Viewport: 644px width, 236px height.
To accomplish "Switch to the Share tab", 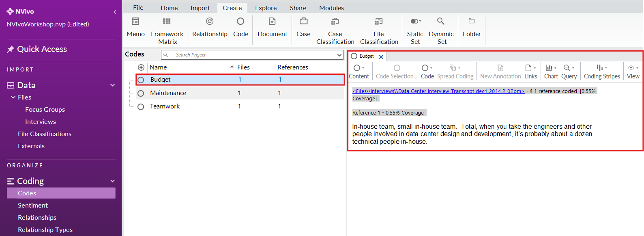I will (298, 8).
